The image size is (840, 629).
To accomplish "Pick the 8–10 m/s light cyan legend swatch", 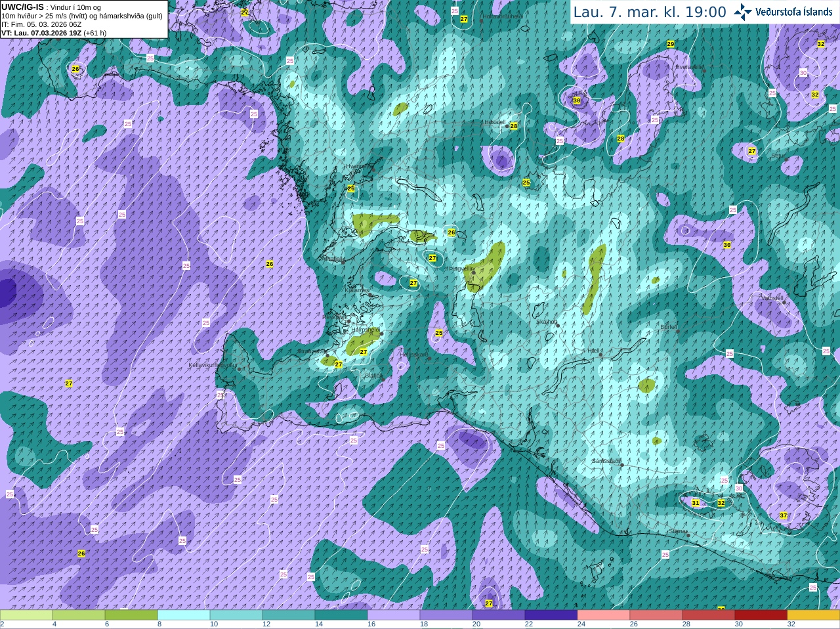I will coord(184,615).
